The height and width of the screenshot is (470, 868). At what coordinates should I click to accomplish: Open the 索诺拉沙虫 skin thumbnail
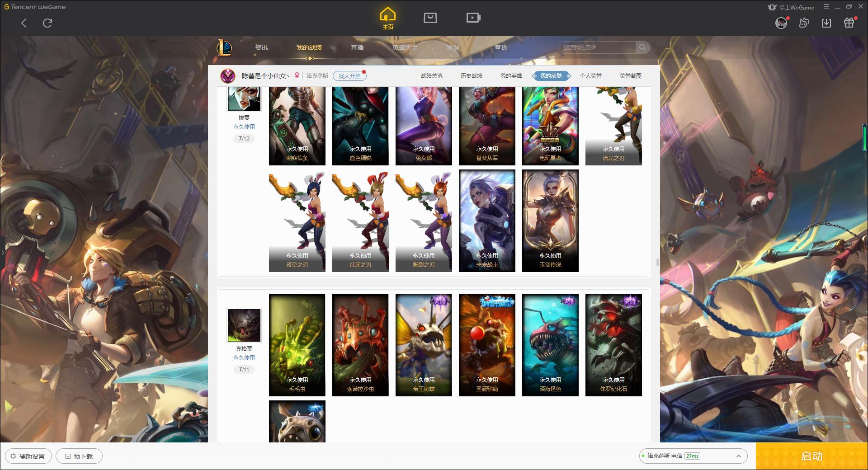[360, 345]
